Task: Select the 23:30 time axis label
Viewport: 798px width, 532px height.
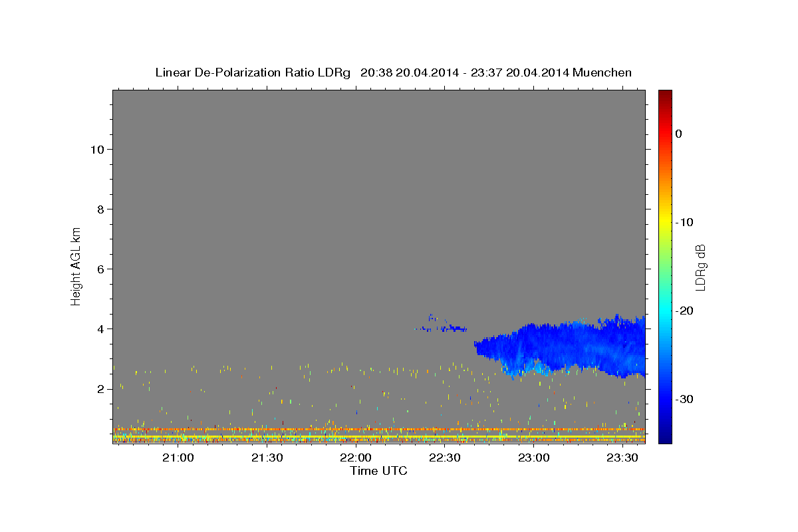Action: 622,458
